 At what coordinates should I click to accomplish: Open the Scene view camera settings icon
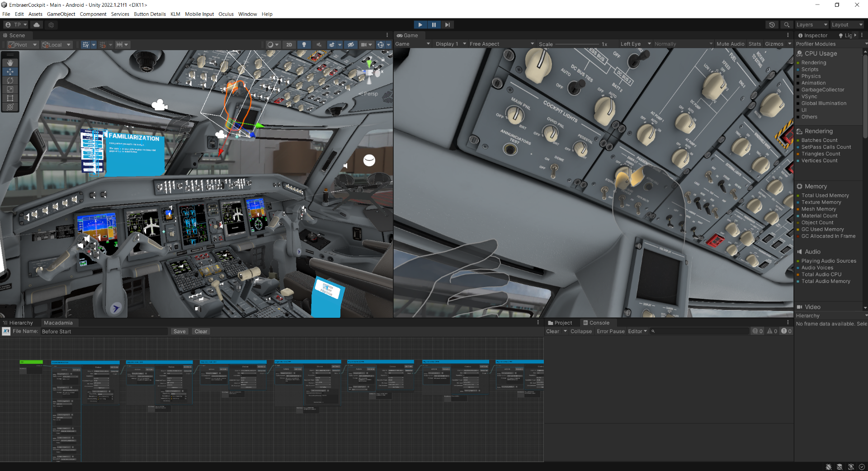point(366,45)
